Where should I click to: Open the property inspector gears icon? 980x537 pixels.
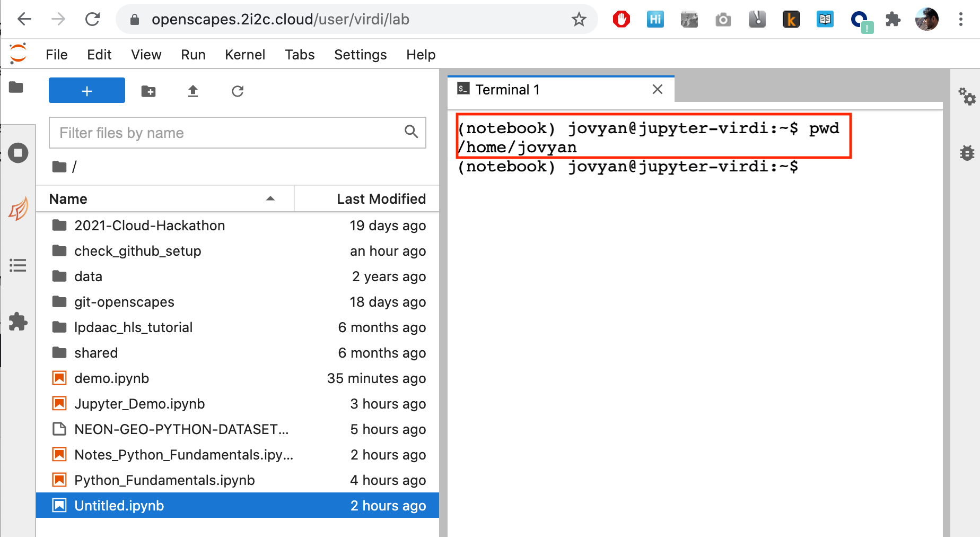(x=967, y=97)
